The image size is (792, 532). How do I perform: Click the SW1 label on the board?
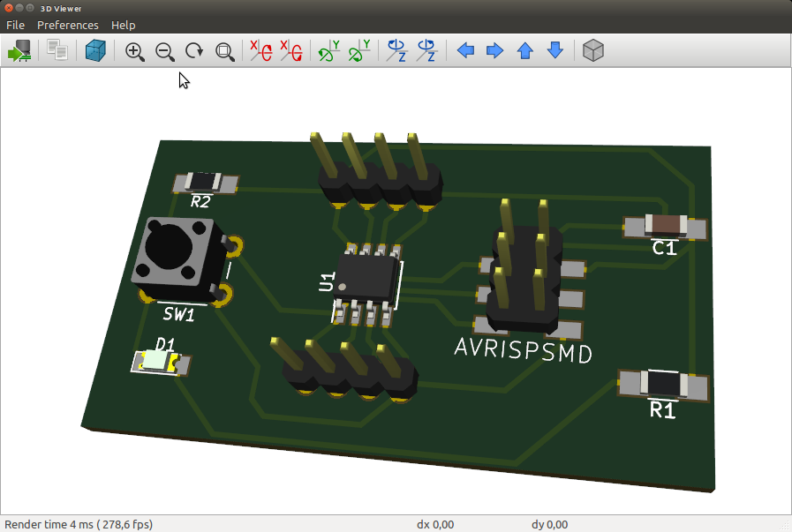(x=179, y=314)
